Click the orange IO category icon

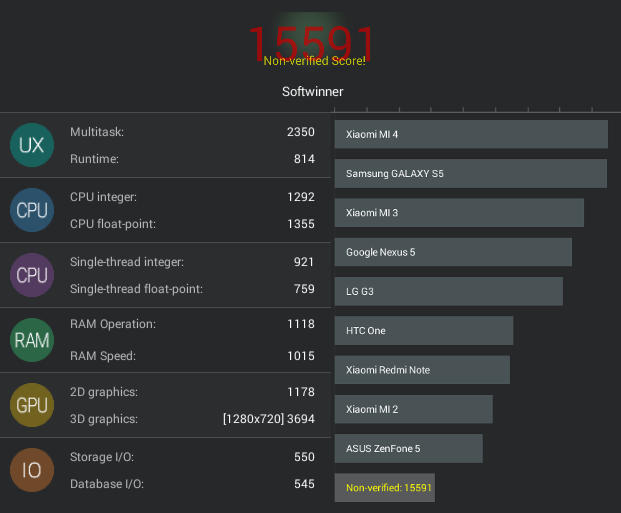pyautogui.click(x=32, y=470)
